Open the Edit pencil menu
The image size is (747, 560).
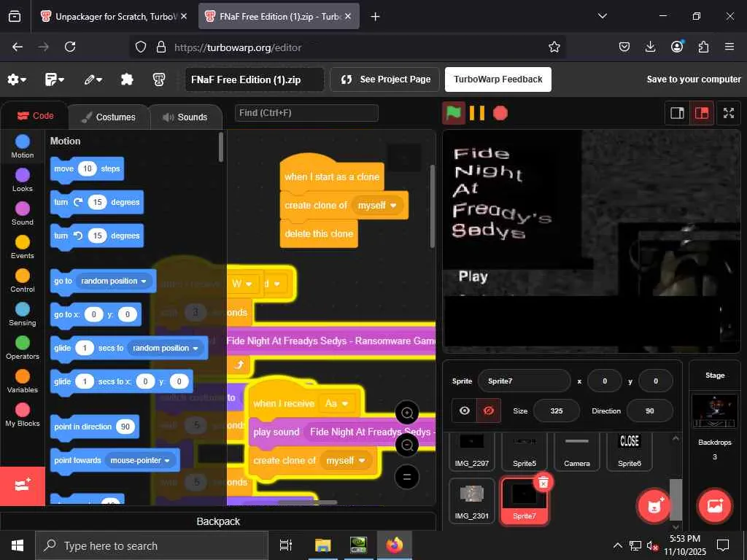point(93,79)
